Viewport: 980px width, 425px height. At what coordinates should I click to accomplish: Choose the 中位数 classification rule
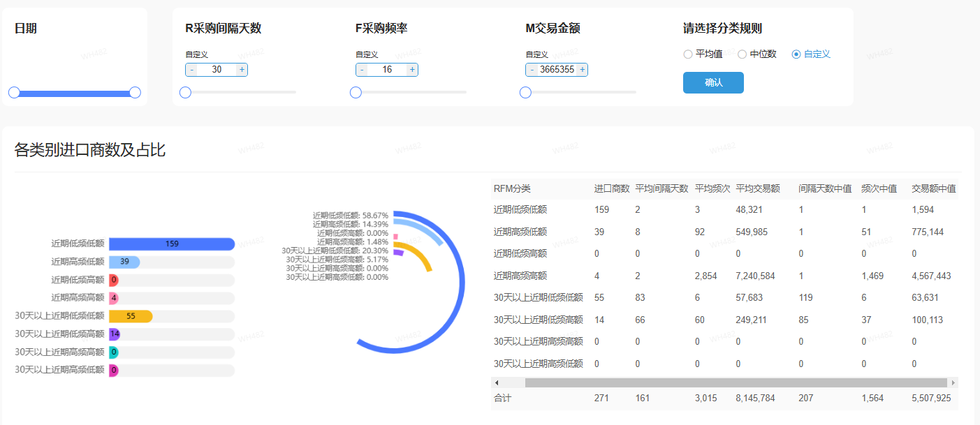(743, 54)
